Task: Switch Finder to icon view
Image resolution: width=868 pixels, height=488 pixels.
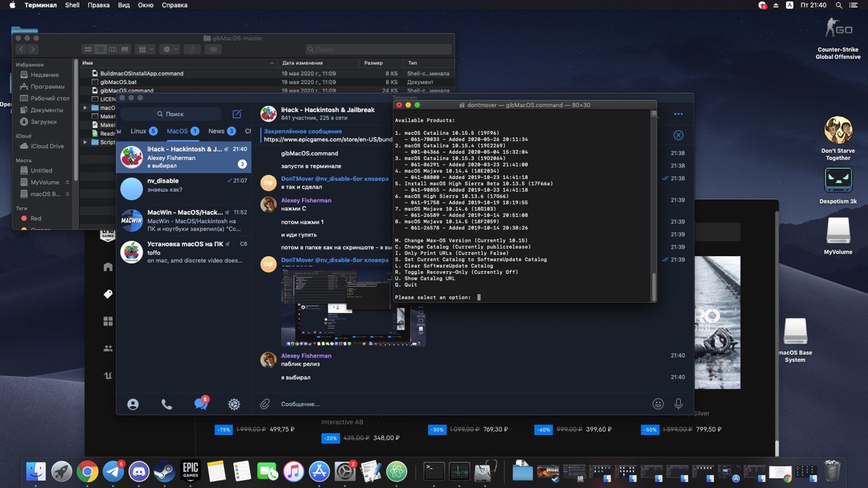Action: point(88,49)
